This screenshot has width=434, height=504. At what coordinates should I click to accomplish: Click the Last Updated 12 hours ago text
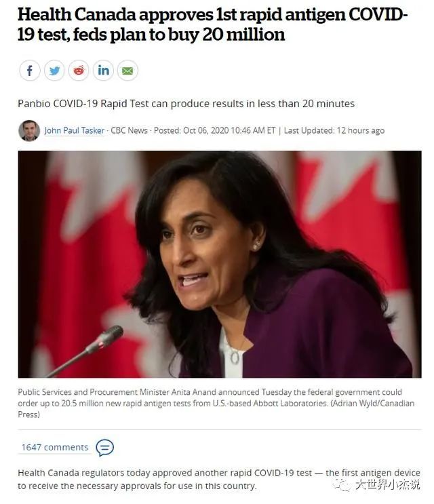pos(334,130)
